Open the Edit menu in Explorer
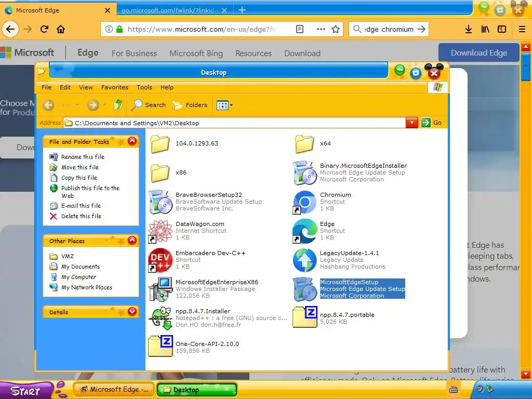The height and width of the screenshot is (399, 532). [65, 87]
